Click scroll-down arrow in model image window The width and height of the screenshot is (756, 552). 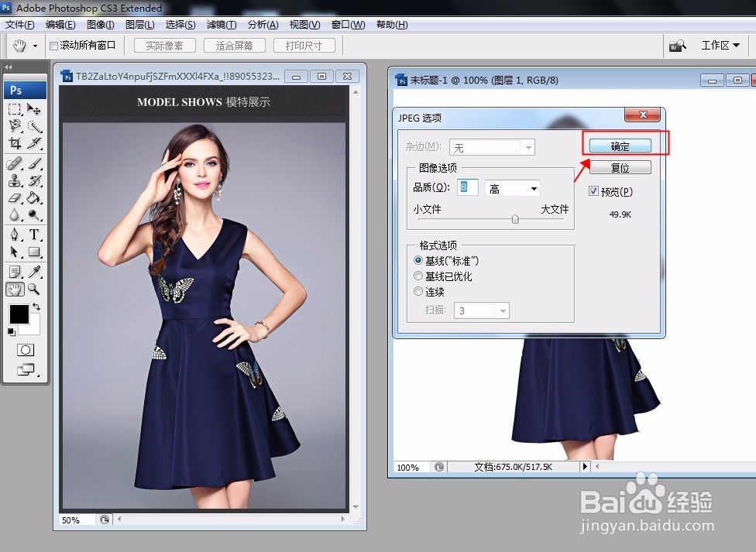click(x=356, y=507)
